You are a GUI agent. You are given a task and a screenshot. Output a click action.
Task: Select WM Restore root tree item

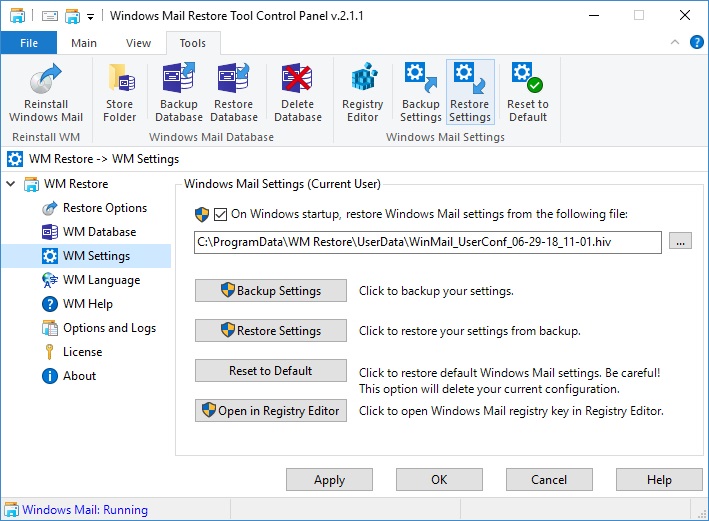coord(76,184)
